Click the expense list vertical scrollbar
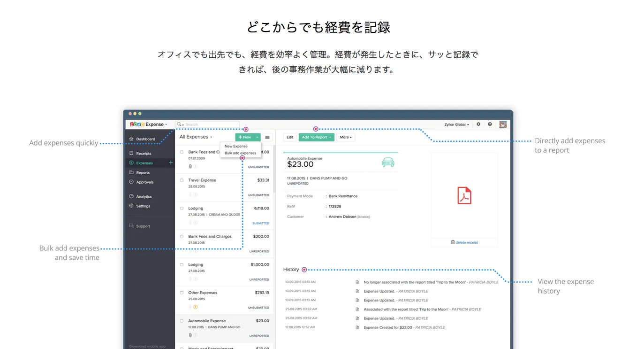This screenshot has height=349, width=644. tap(274, 169)
